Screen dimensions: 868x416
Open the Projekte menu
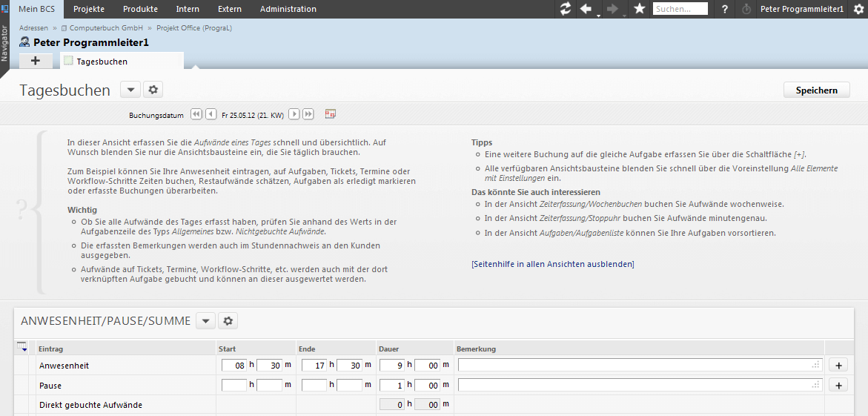[x=88, y=9]
